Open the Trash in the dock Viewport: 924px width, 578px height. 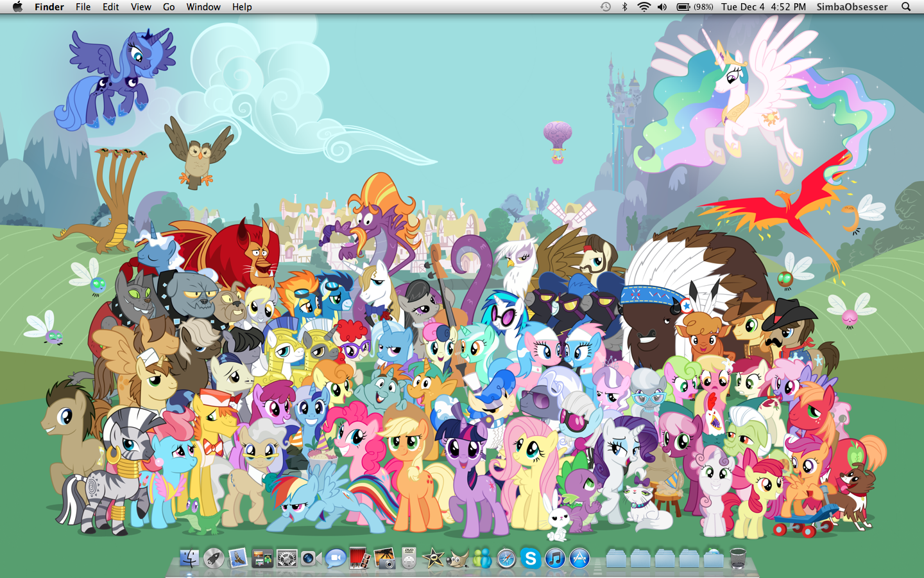pyautogui.click(x=738, y=559)
